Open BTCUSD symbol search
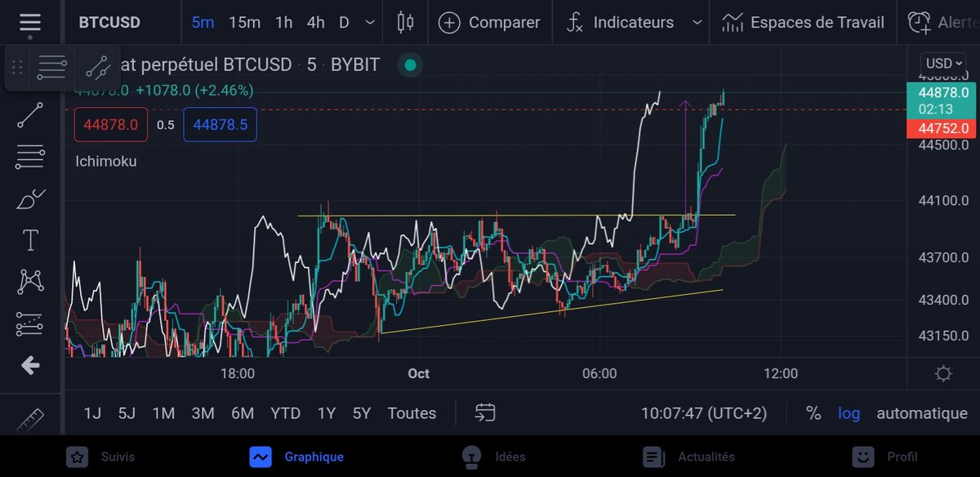The width and height of the screenshot is (980, 477). point(109,23)
